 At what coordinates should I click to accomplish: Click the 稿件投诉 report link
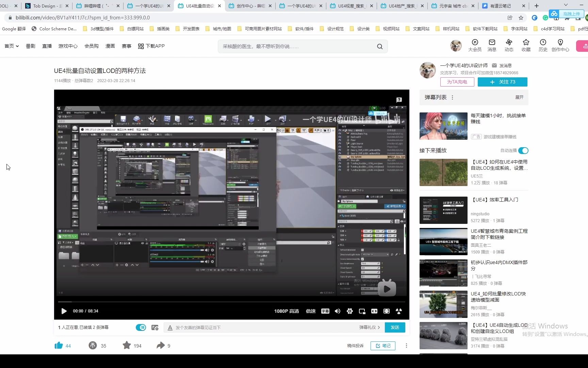tap(355, 346)
